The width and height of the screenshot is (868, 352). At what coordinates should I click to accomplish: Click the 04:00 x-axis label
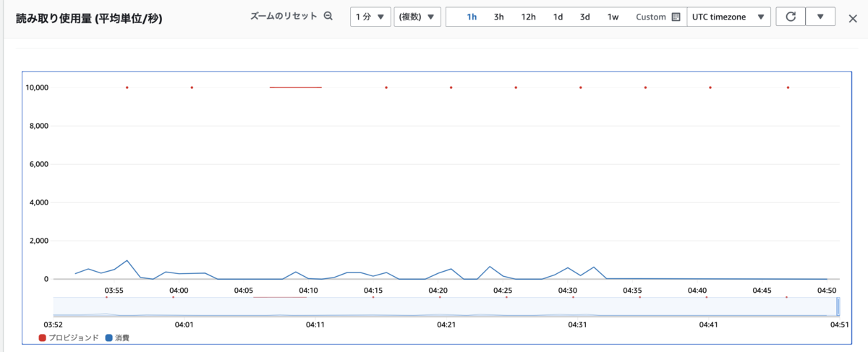(179, 290)
